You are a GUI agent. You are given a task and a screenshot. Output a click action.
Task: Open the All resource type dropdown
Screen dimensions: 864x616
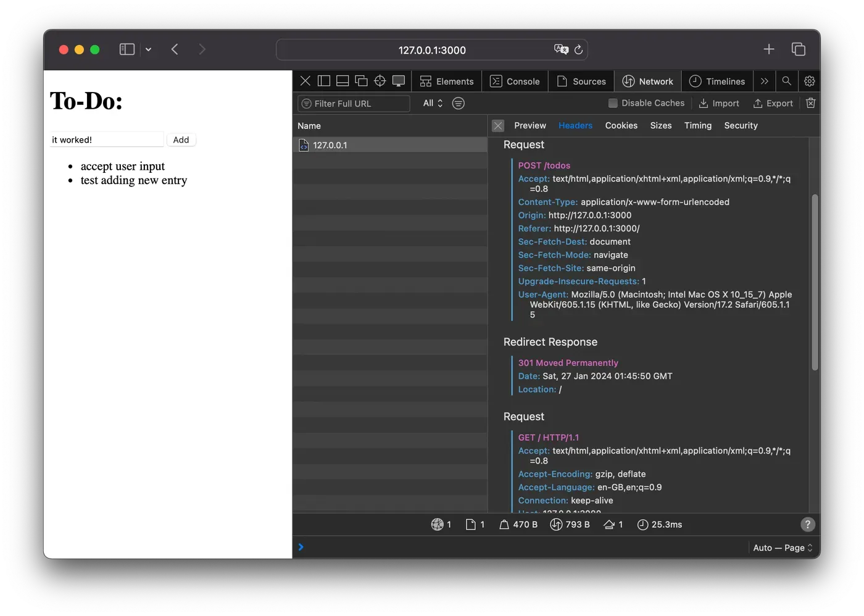coord(433,103)
